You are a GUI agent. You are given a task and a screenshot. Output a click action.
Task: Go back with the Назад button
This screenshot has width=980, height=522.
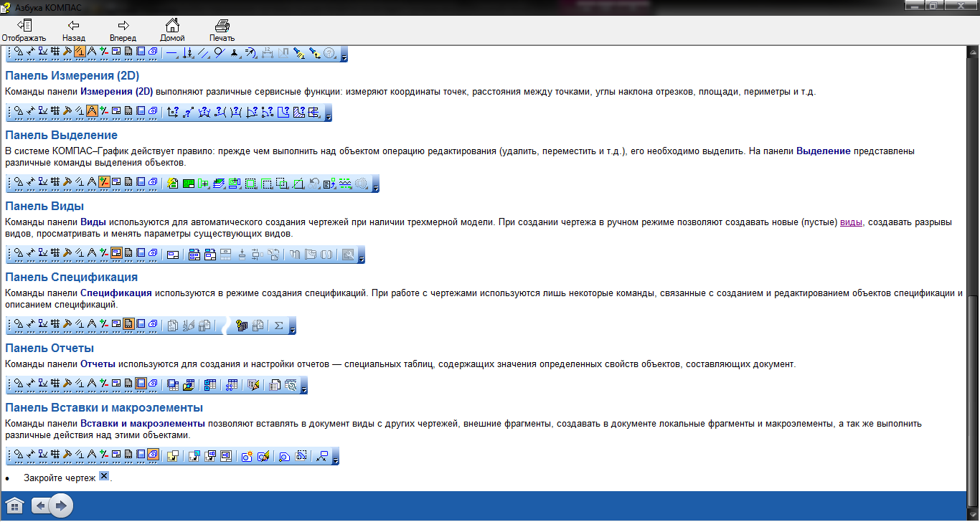click(x=73, y=30)
